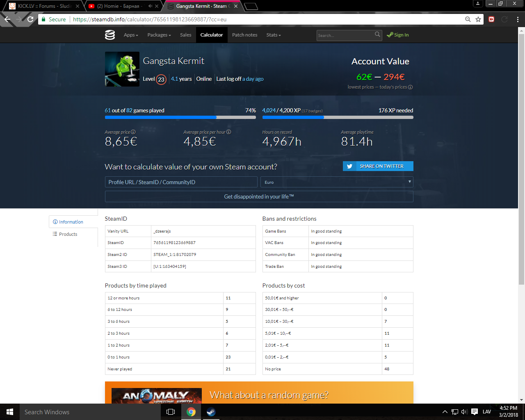Click the Never played row
The image size is (525, 420).
(x=180, y=369)
